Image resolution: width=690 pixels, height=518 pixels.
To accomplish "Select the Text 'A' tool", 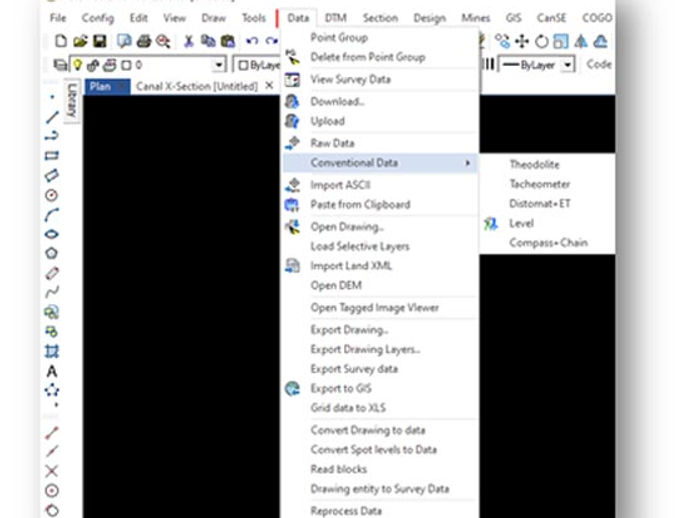I will pyautogui.click(x=51, y=371).
